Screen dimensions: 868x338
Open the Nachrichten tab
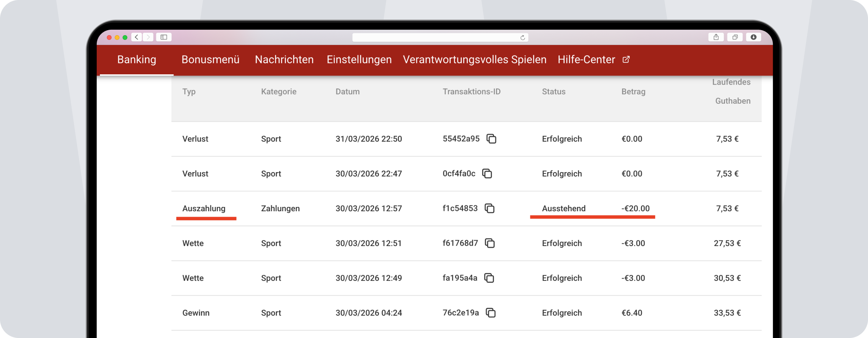(284, 59)
